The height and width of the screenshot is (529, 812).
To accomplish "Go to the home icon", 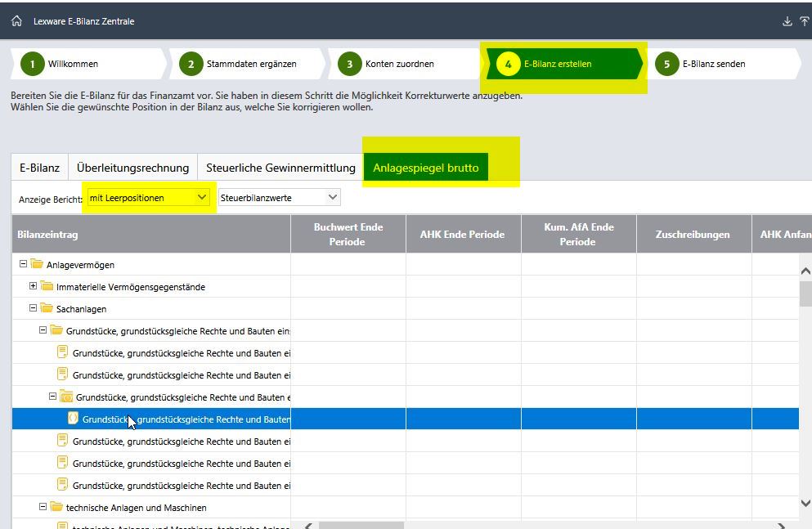I will pos(16,21).
